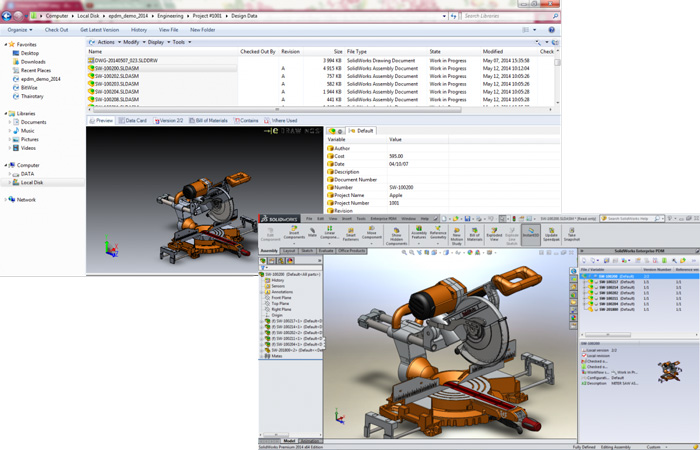Click Take Snapshot tool
This screenshot has height=450, width=700.
[571, 234]
